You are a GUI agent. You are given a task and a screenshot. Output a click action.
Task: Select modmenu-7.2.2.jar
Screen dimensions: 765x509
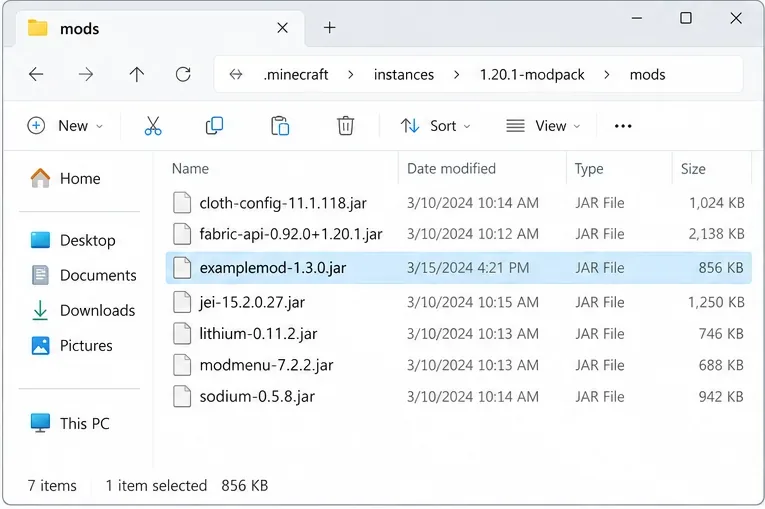point(459,365)
